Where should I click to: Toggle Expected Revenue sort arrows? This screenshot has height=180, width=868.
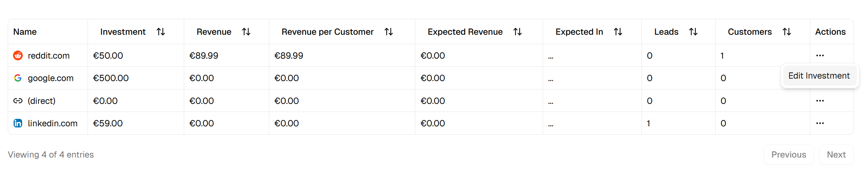(518, 32)
